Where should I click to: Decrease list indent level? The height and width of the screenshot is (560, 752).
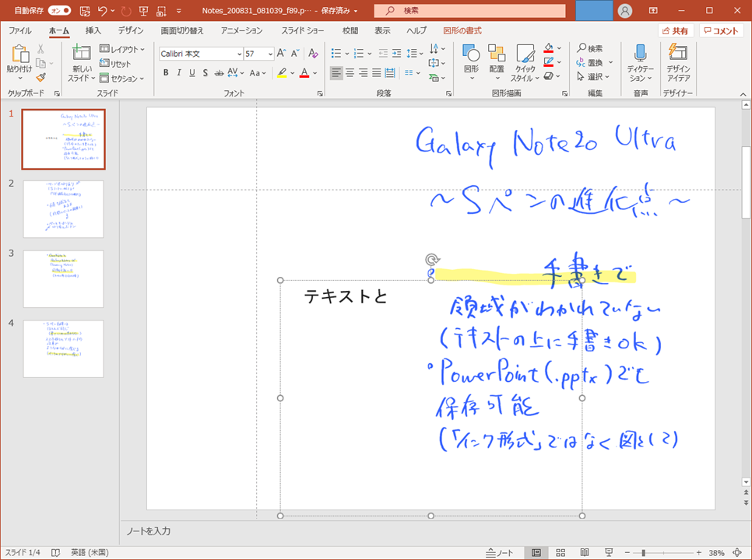pos(383,53)
